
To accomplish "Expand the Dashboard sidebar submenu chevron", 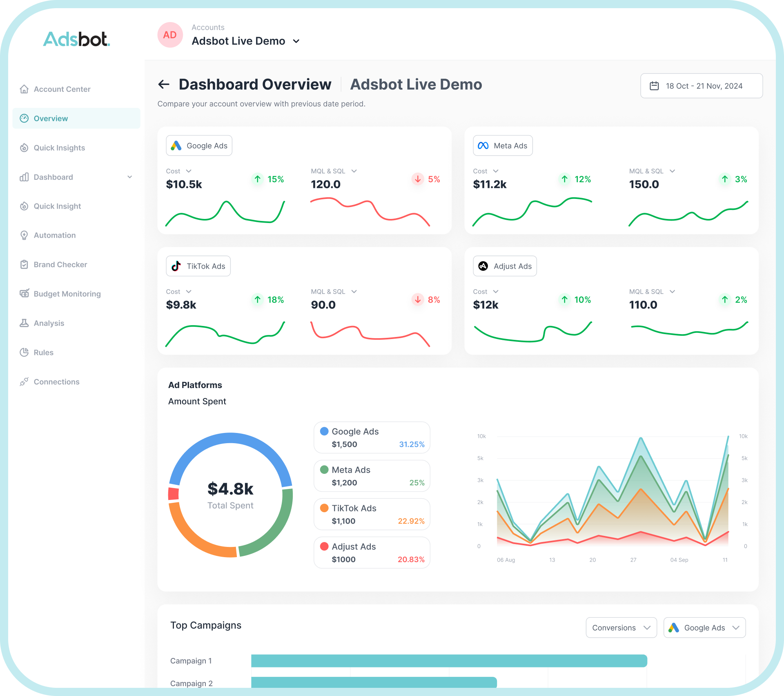I will [x=130, y=177].
